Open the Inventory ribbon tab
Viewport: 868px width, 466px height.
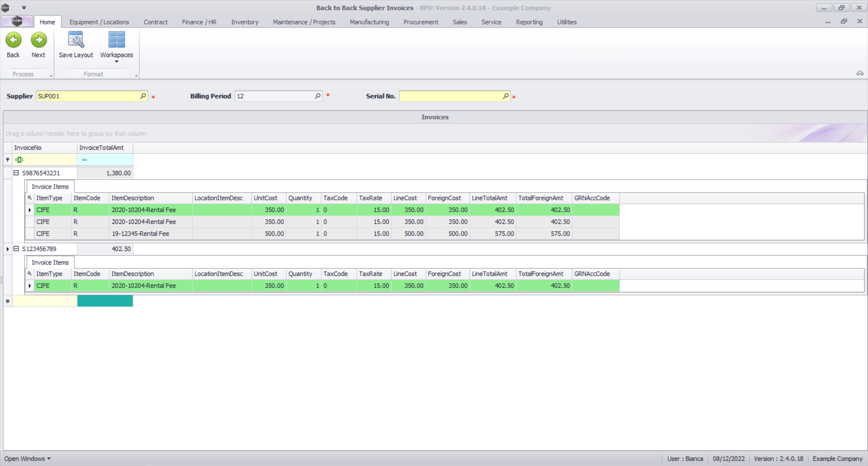(245, 22)
